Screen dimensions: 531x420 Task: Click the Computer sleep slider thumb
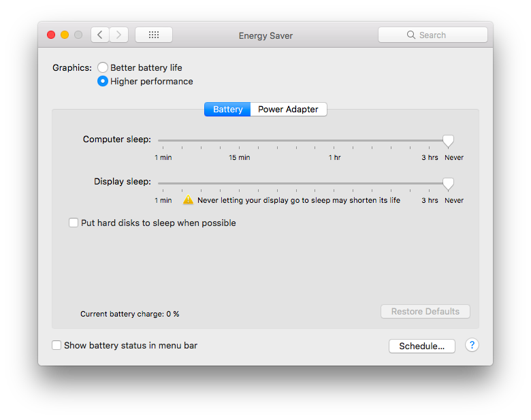pyautogui.click(x=448, y=141)
